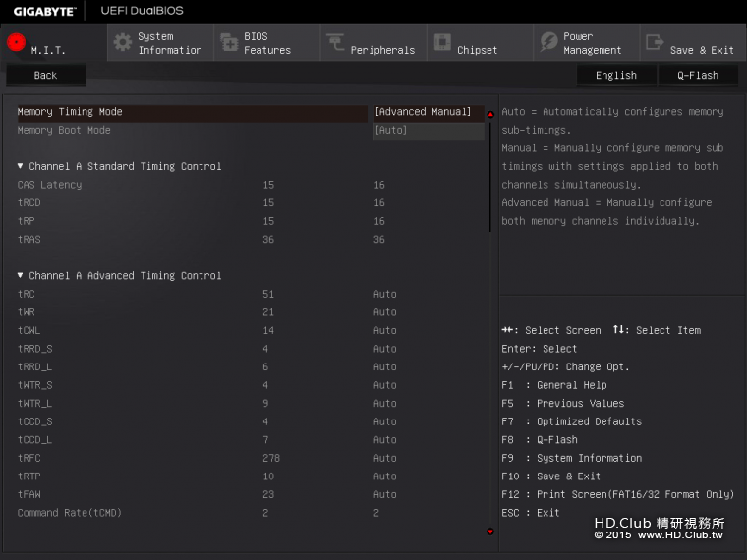
Task: Click the settings list vertical scrollbar
Action: pyautogui.click(x=490, y=177)
